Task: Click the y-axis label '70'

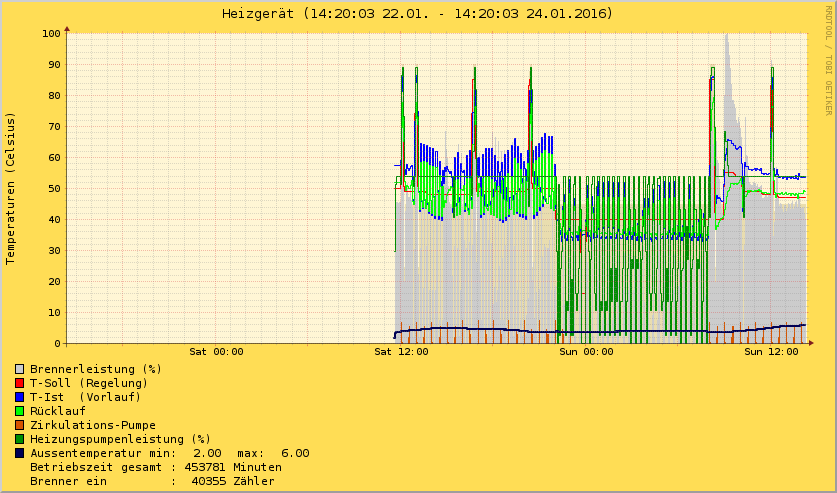Action: click(54, 126)
